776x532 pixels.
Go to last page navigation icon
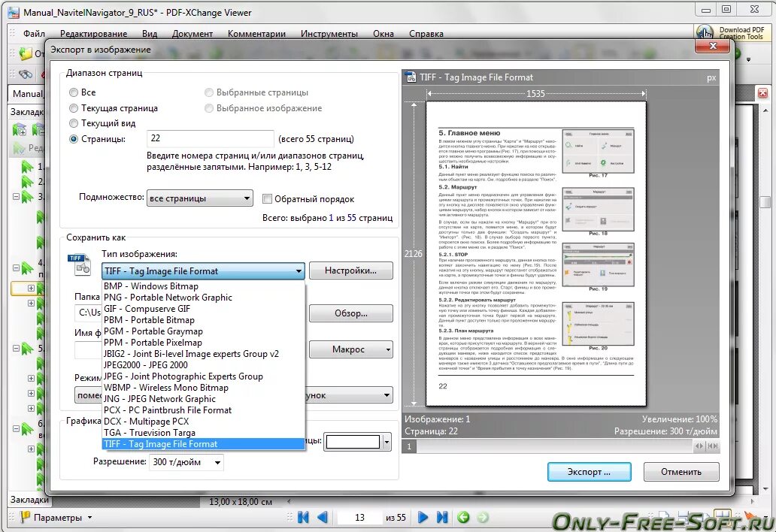tap(442, 517)
